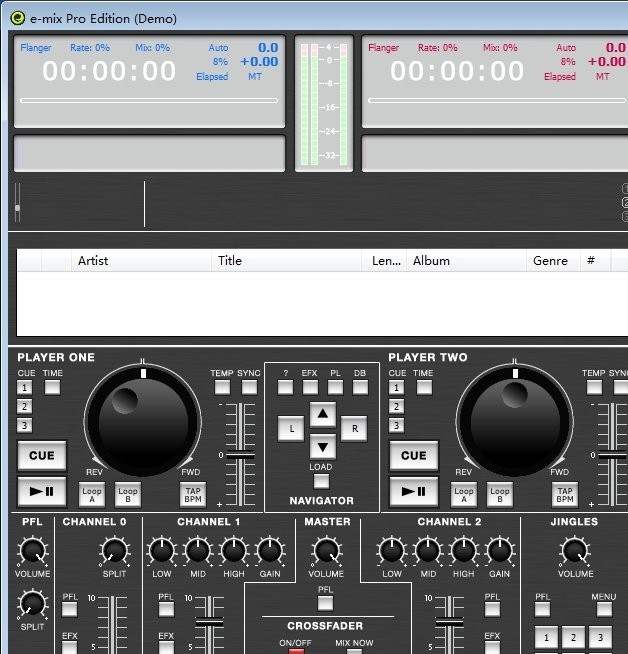This screenshot has height=654, width=628.
Task: Sort playlist by Title column
Action: 286,261
